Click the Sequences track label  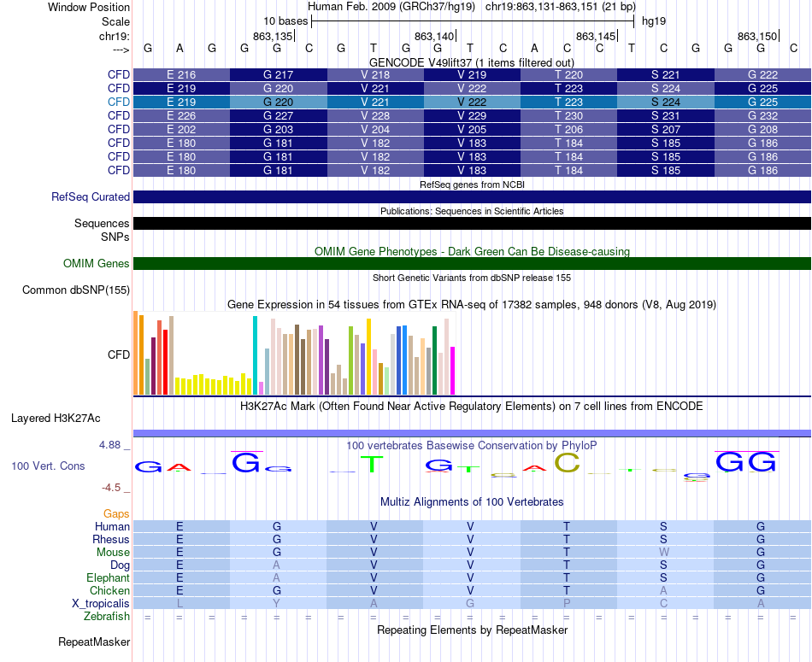click(x=102, y=223)
